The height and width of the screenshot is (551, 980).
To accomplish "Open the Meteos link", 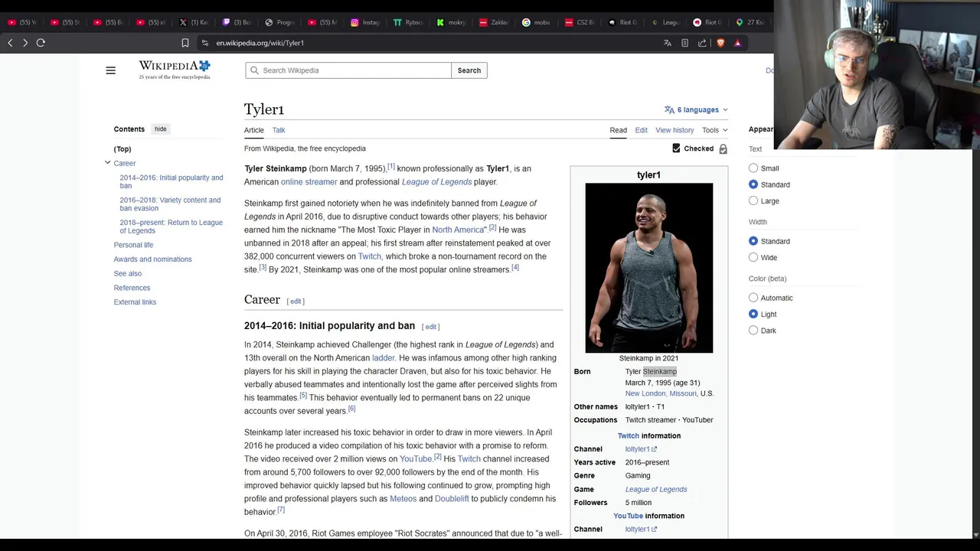I will point(403,499).
